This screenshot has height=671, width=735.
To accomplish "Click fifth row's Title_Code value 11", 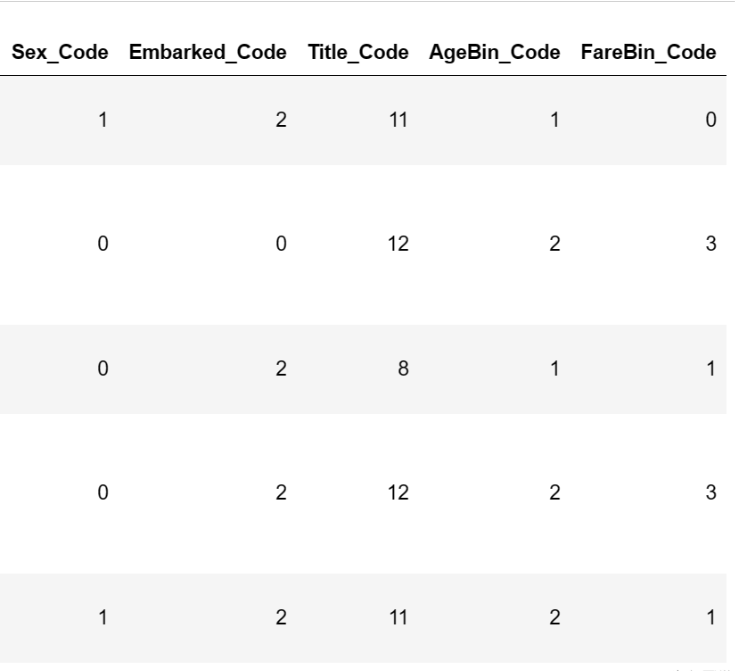I will point(398,618).
